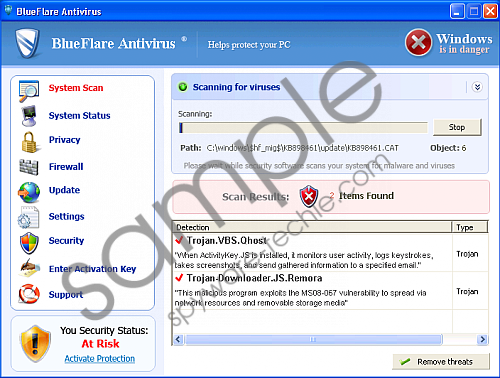500x378 pixels.
Task: Click the Update globe icon
Action: tap(29, 192)
